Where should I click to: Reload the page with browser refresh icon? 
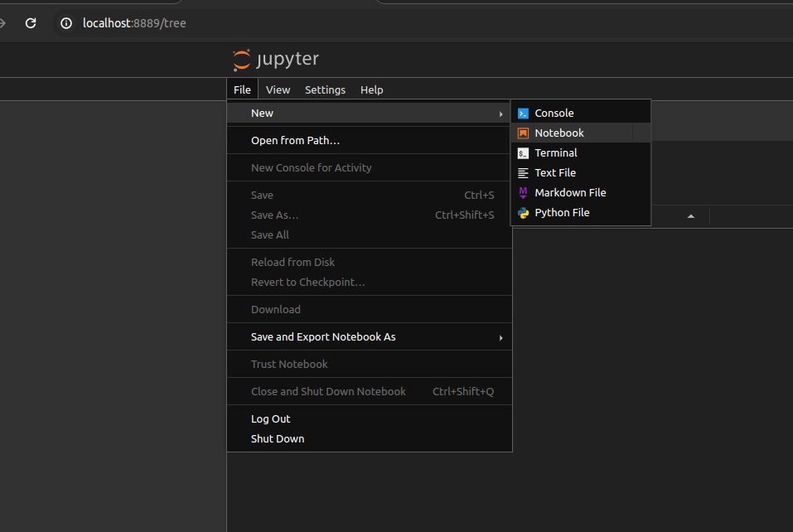pos(31,23)
